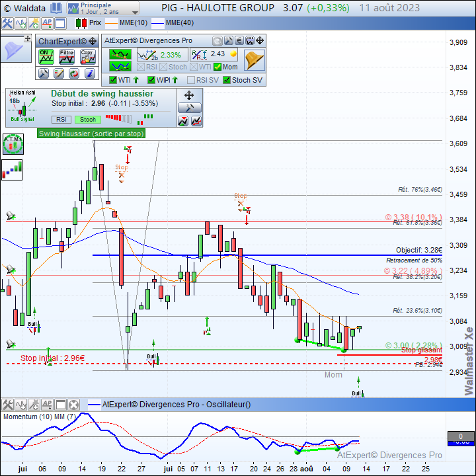Click the round grey icon in AtExpert header
Screen dimensions: 476x476
click(218, 41)
